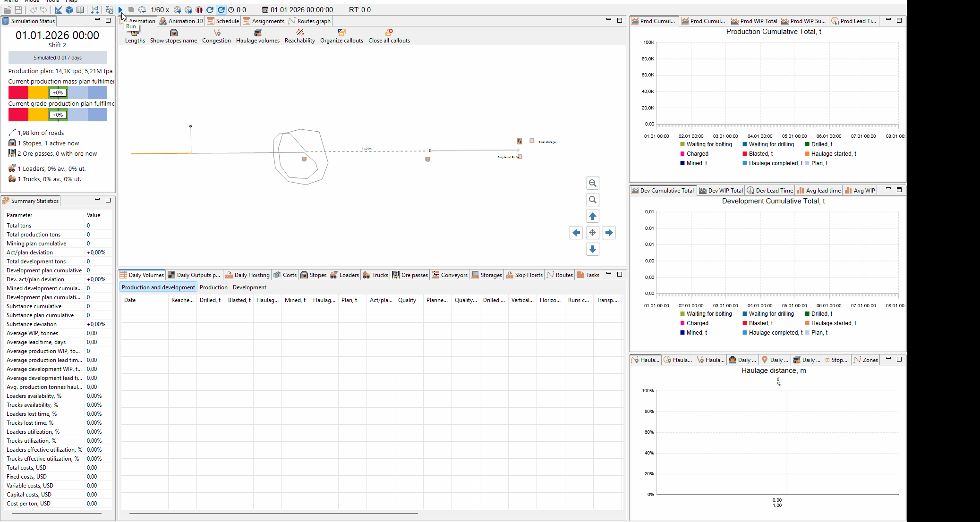Toggle the Reachability overlay

pos(300,36)
